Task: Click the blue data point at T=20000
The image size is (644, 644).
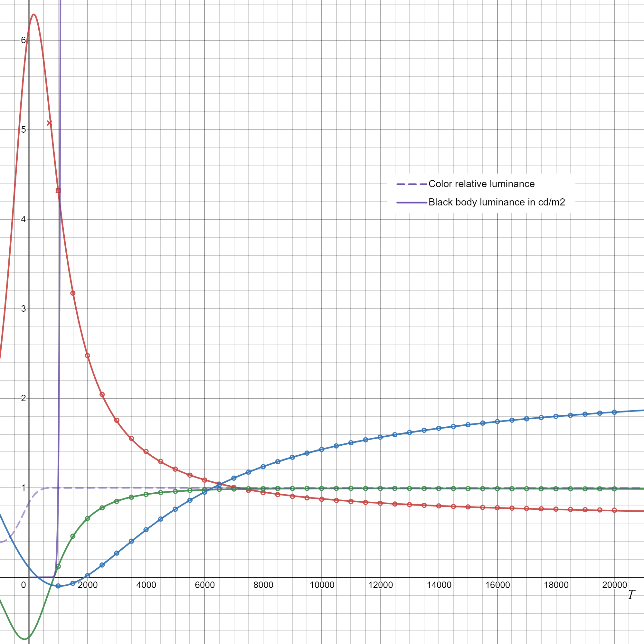Action: pyautogui.click(x=615, y=412)
